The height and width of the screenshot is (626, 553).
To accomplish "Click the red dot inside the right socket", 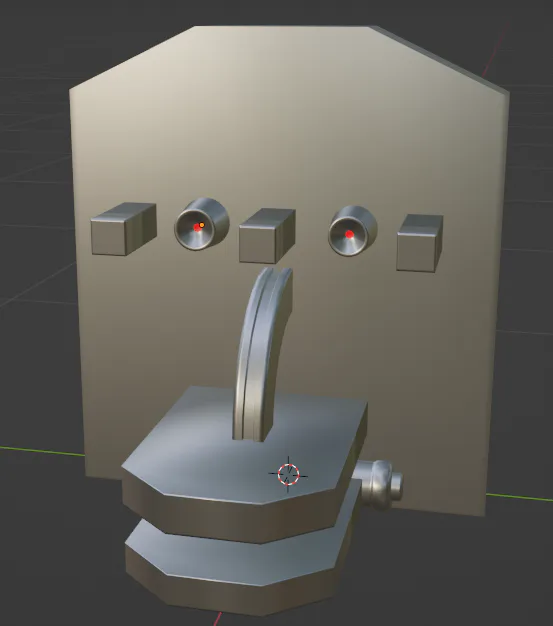I will (349, 234).
